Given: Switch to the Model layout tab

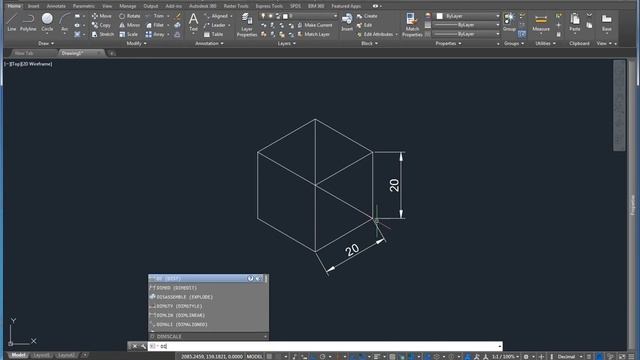Looking at the screenshot, I should pyautogui.click(x=18, y=356).
